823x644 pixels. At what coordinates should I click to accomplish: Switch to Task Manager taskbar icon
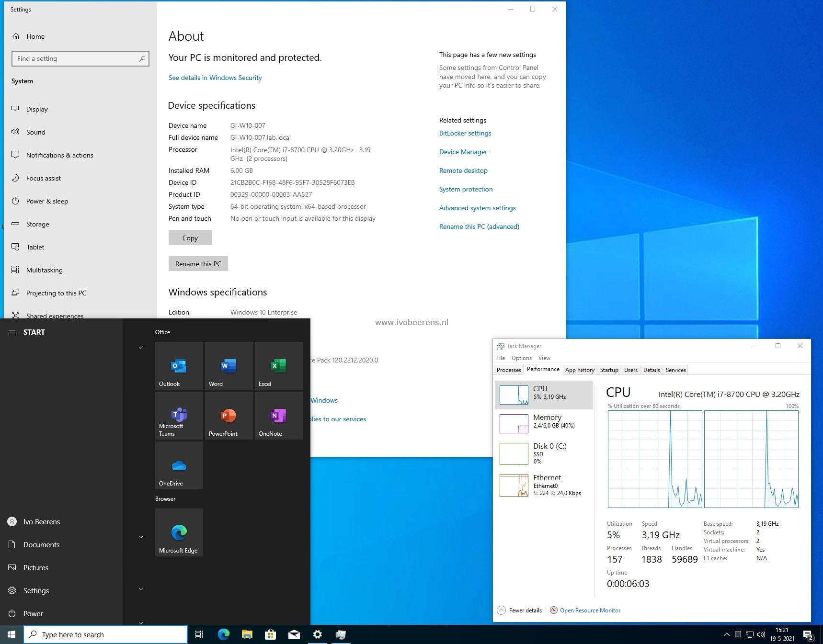341,634
